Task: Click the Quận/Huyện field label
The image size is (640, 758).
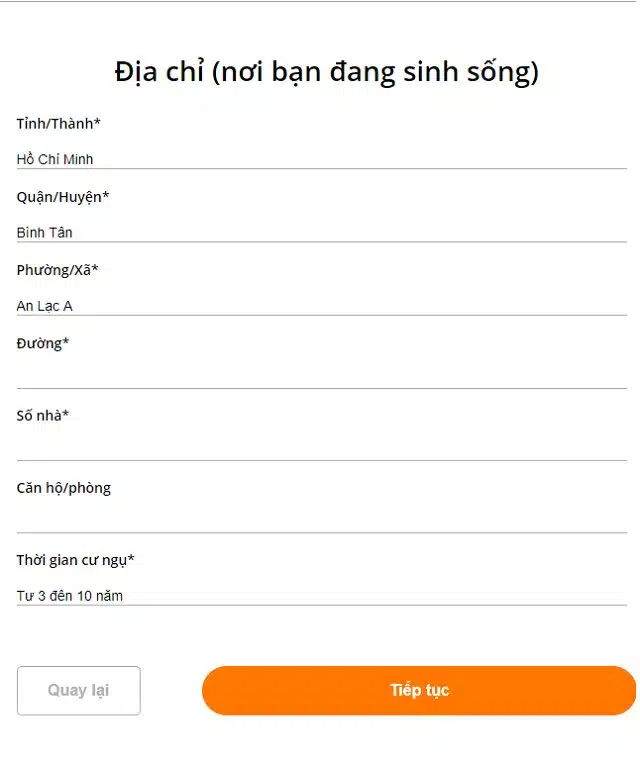Action: click(x=59, y=196)
